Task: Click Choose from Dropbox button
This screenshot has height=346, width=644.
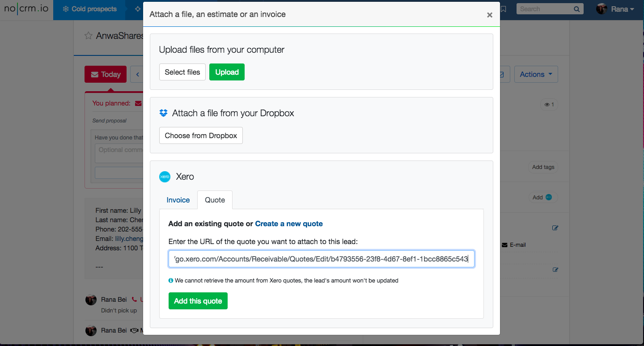Action: pos(201,135)
